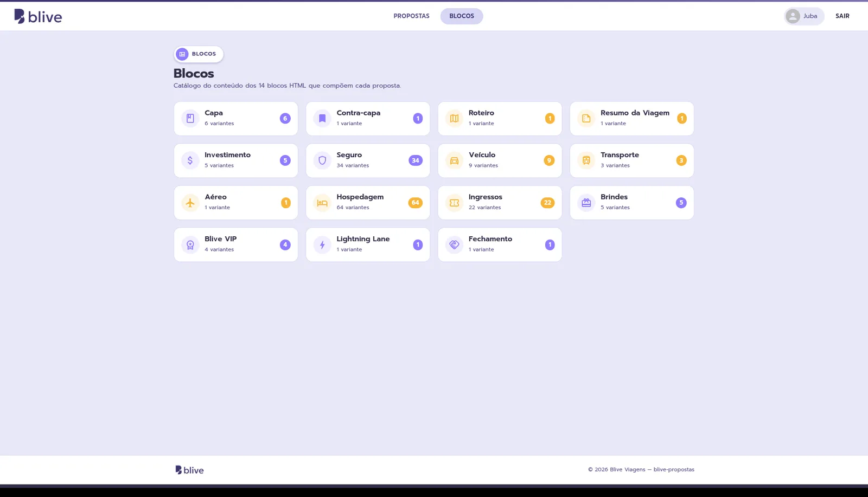Click the Roteiro map icon
Viewport: 868px width, 497px height.
tap(454, 118)
